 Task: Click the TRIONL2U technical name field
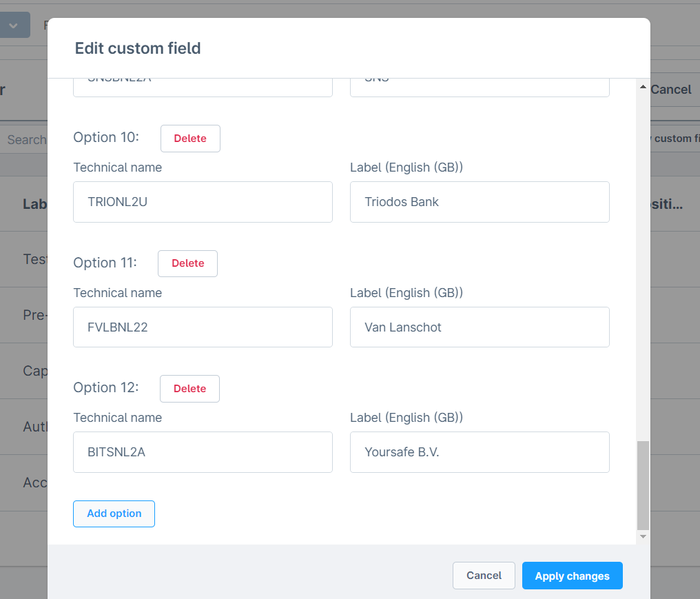(x=203, y=202)
